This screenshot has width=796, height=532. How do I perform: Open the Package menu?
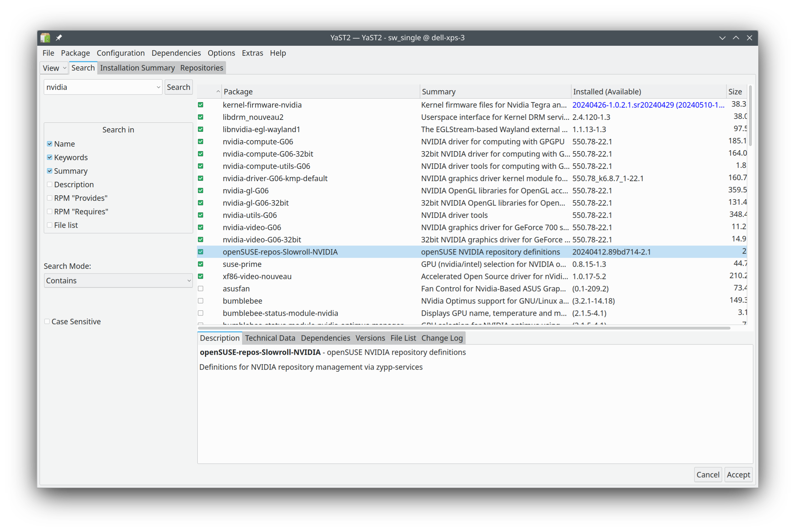[x=75, y=53]
